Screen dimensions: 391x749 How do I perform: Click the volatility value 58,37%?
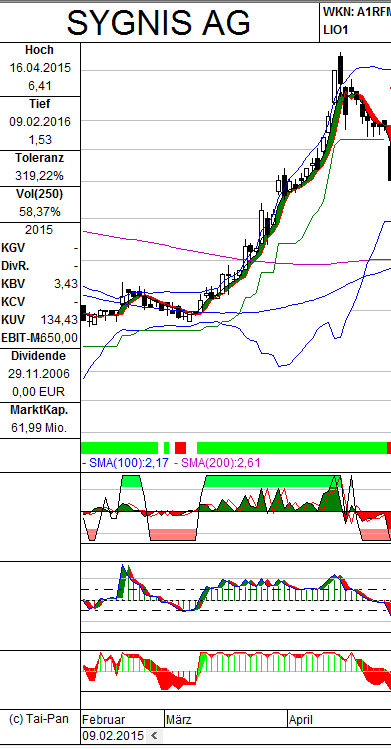click(40, 212)
